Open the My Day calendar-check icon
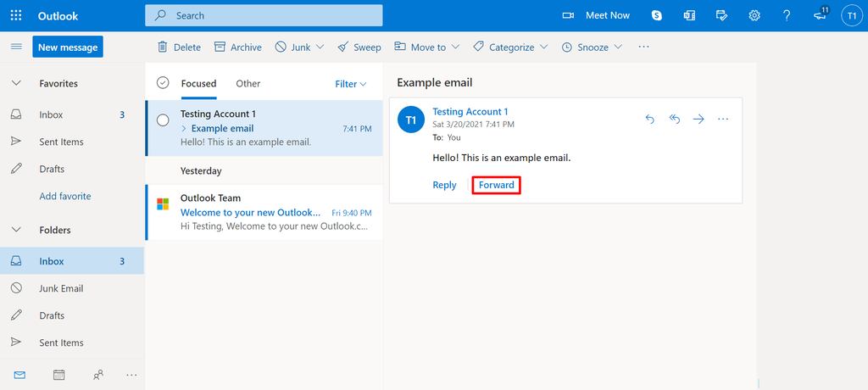Screen dimensions: 868x390 pos(722,15)
